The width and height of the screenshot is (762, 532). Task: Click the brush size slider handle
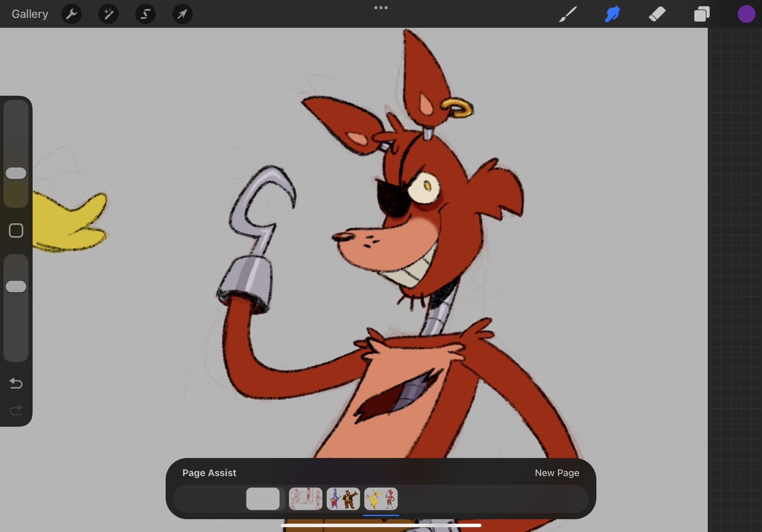pos(16,173)
